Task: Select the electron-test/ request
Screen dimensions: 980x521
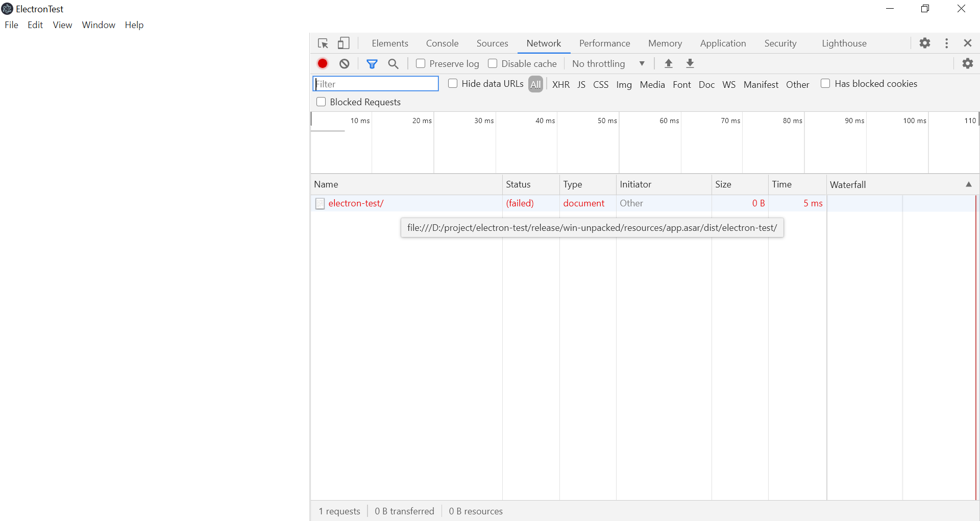Action: (x=356, y=203)
